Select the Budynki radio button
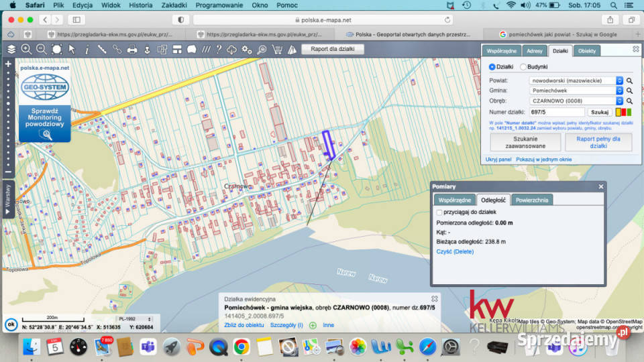Image resolution: width=644 pixels, height=362 pixels. pos(523,67)
